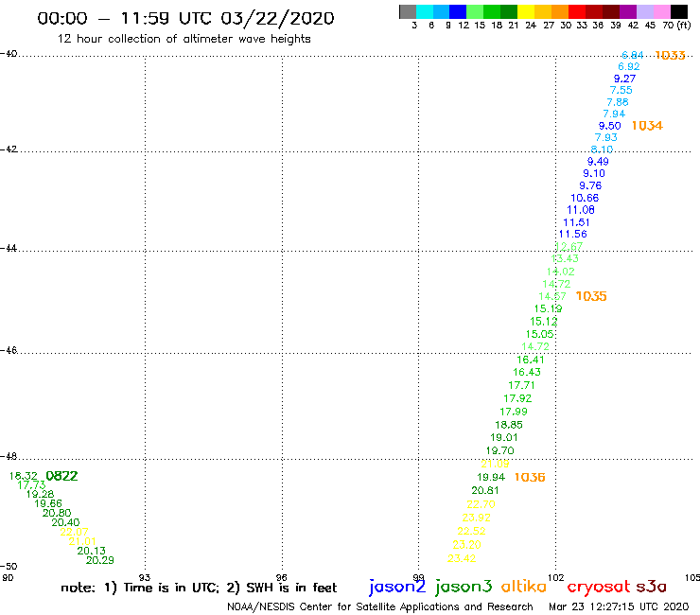Click the wave height value '16.41'
The height and width of the screenshot is (615, 700).
(531, 360)
